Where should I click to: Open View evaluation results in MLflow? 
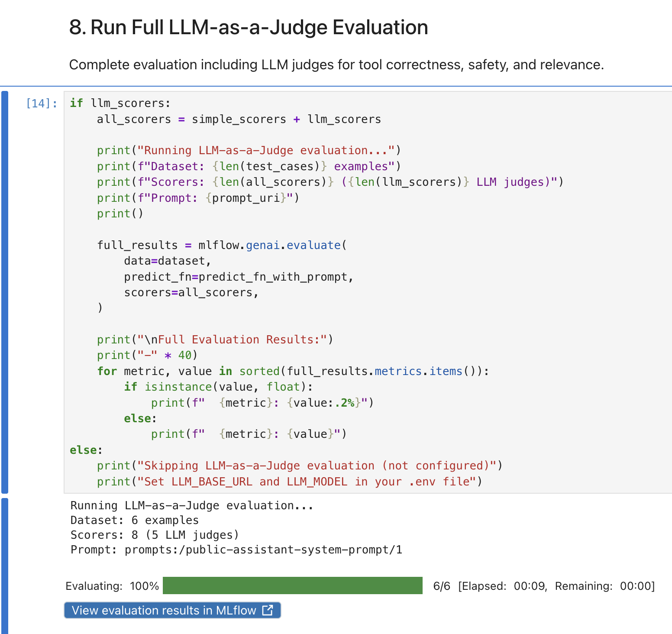click(x=165, y=610)
